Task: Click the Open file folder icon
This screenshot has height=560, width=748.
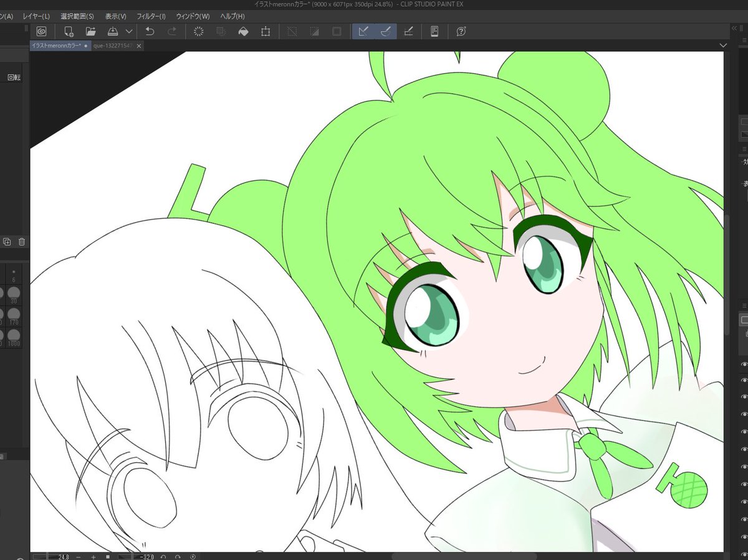Action: pyautogui.click(x=91, y=31)
